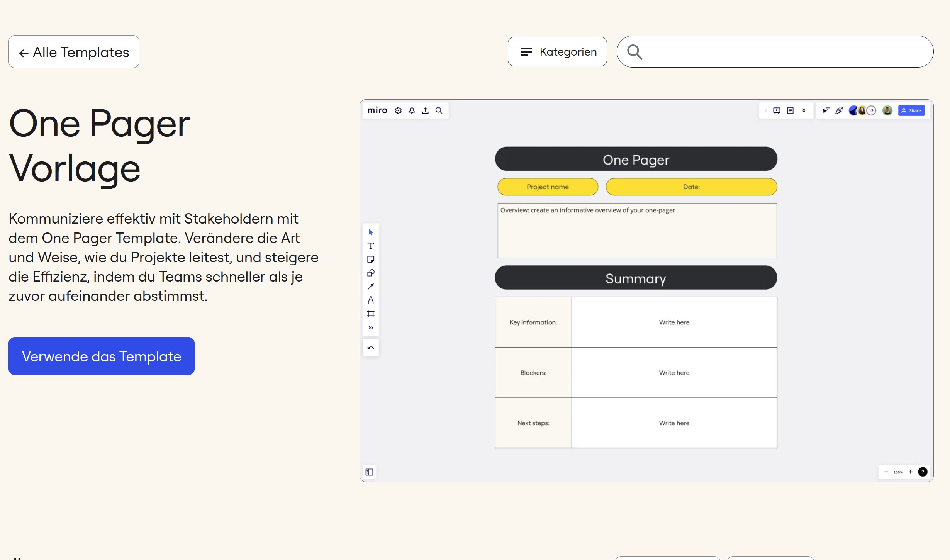Click the reactions party popper icon
Image resolution: width=950 pixels, height=560 pixels.
coord(839,110)
